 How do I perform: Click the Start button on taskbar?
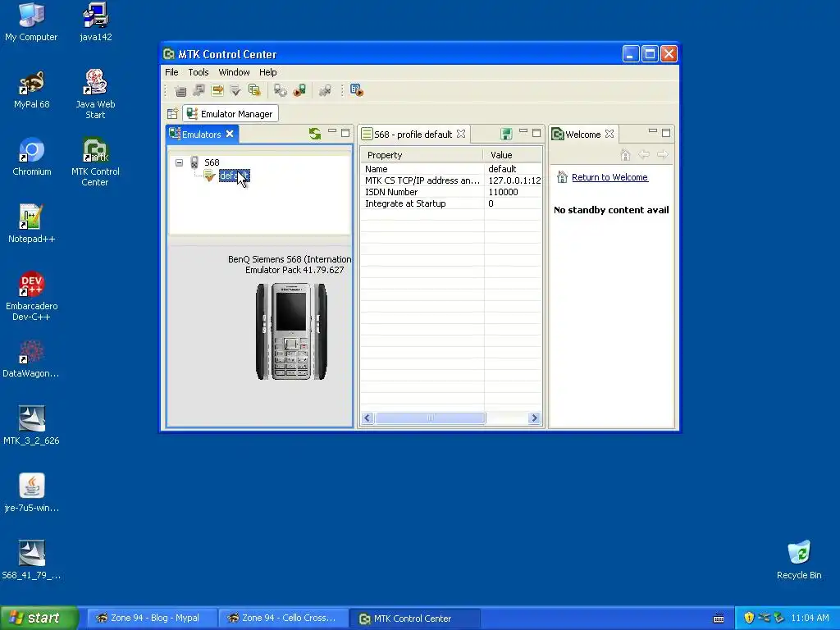pyautogui.click(x=39, y=619)
